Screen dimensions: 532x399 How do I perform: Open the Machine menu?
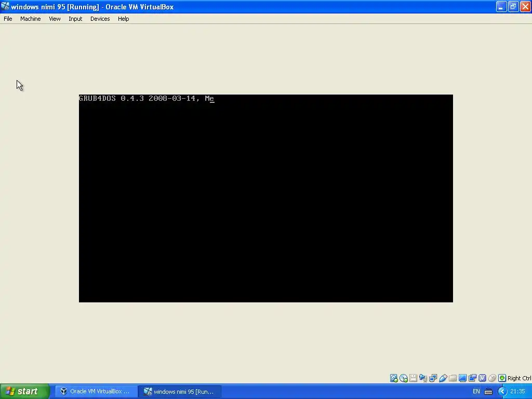31,19
